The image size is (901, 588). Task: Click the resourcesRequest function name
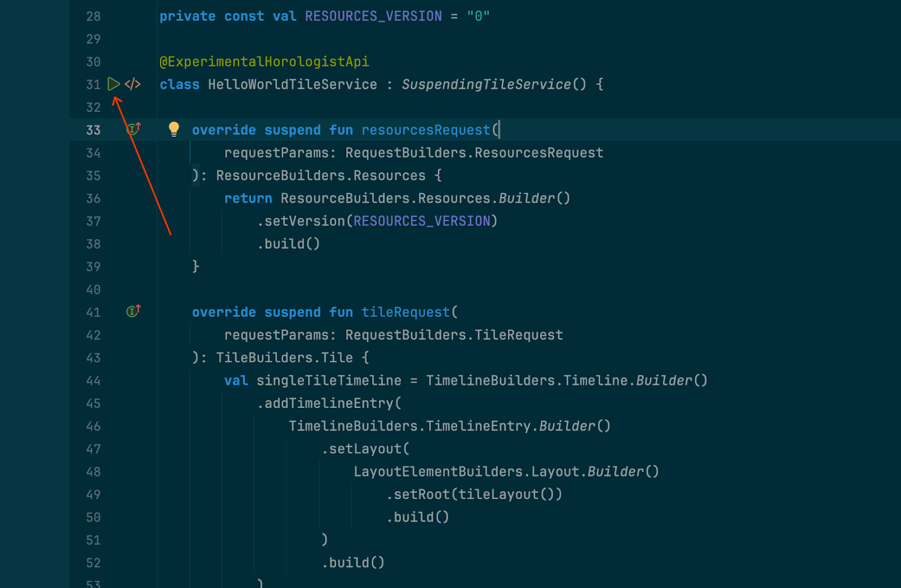(x=426, y=130)
